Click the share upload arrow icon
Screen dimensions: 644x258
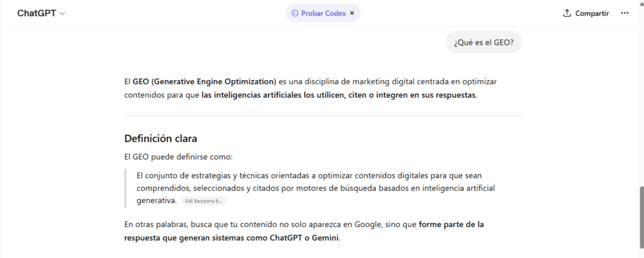click(x=567, y=13)
